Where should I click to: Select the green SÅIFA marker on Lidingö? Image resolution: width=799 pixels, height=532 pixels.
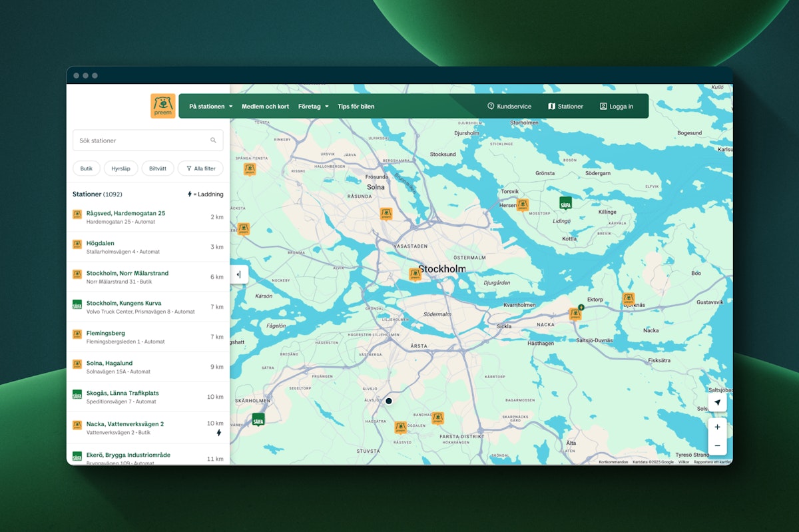coord(565,202)
